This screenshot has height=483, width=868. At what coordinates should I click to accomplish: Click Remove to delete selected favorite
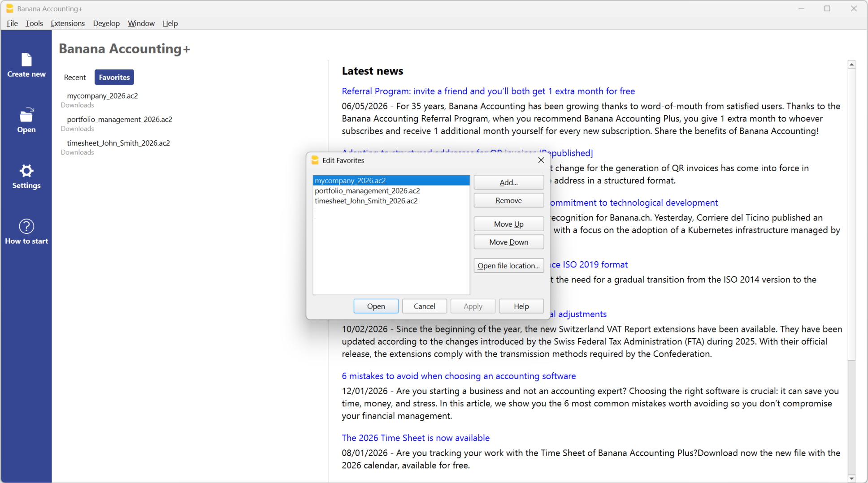[508, 200]
